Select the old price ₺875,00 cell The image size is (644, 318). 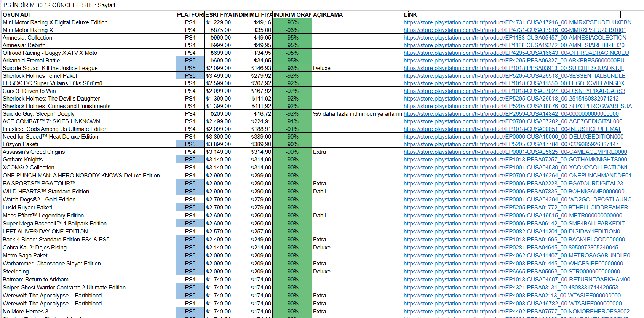tap(218, 30)
